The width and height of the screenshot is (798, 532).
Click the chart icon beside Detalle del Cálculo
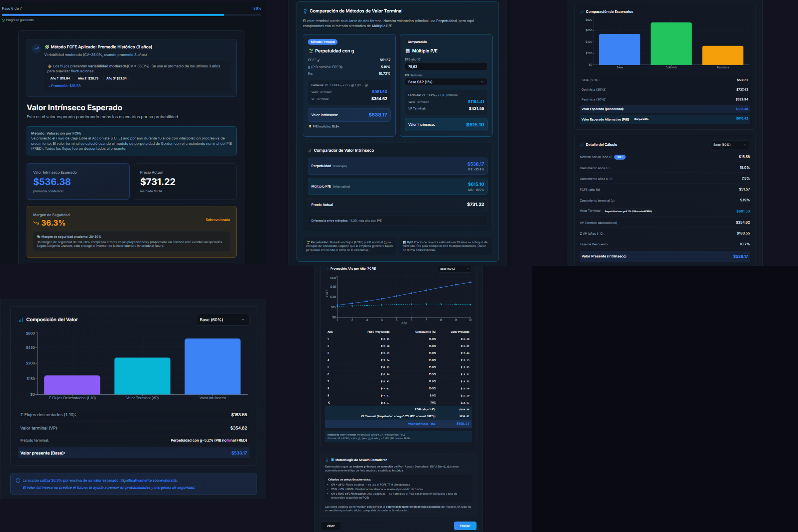[x=582, y=145]
